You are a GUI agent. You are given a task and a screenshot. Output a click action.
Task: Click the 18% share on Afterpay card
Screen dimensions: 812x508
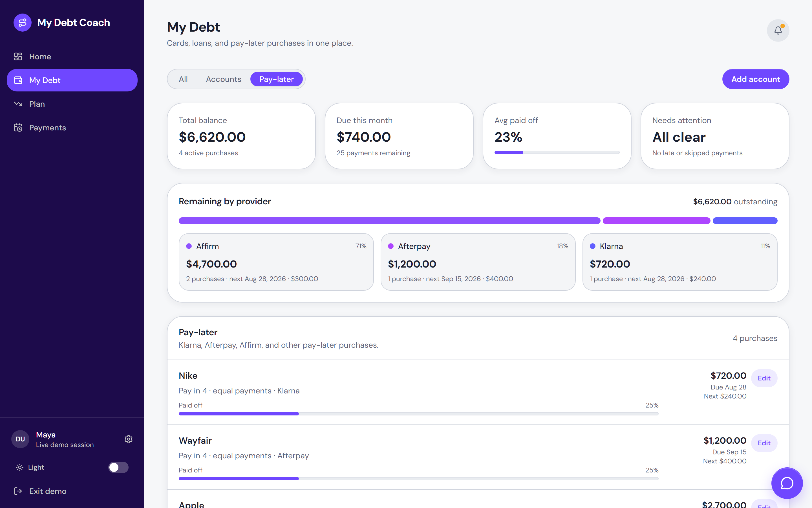562,246
